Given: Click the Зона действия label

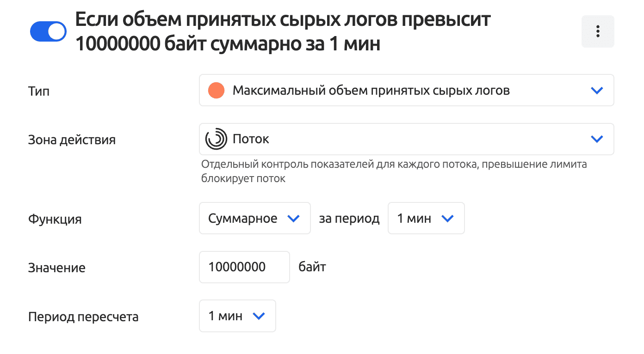Looking at the screenshot, I should [72, 140].
